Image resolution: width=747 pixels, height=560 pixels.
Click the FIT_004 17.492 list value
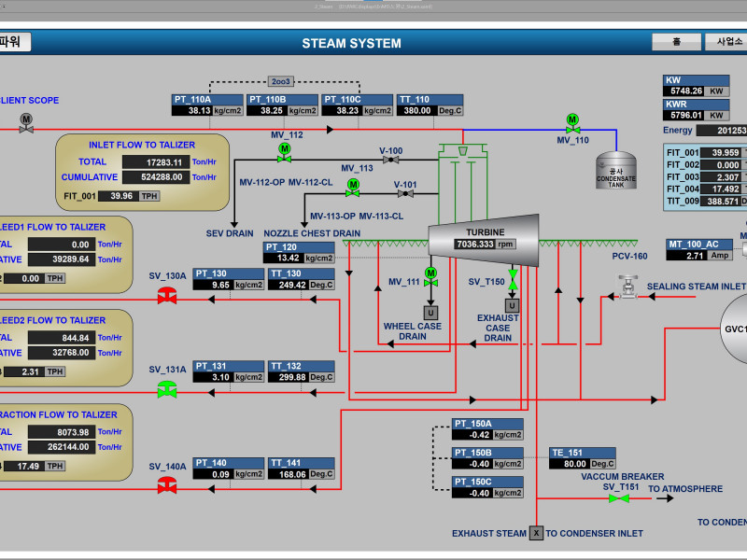pos(720,189)
